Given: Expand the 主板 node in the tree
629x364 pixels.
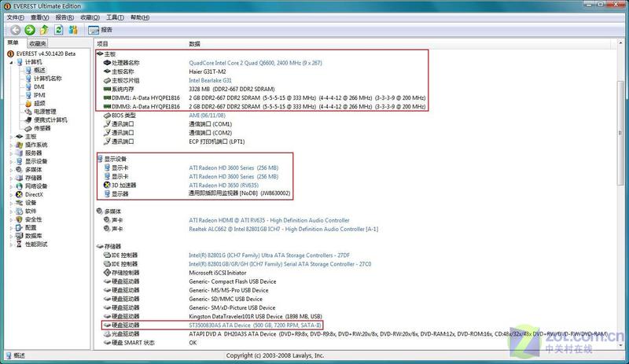Looking at the screenshot, I should 11,137.
